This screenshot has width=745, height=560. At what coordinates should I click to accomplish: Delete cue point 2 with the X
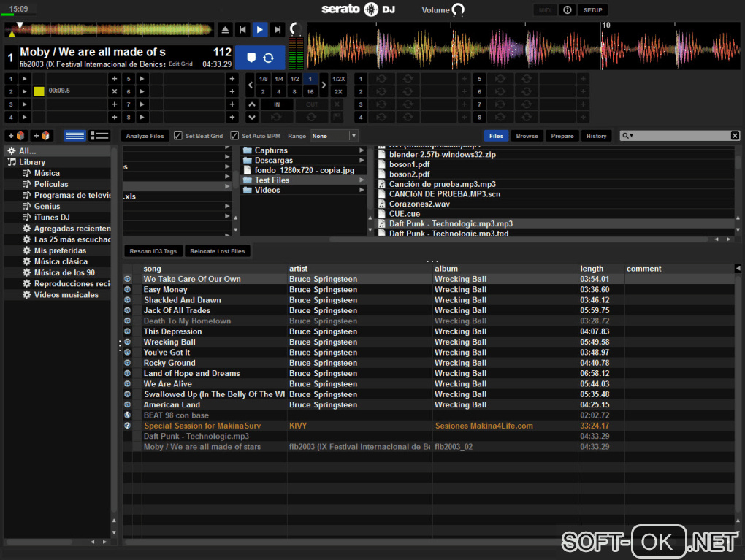point(115,91)
